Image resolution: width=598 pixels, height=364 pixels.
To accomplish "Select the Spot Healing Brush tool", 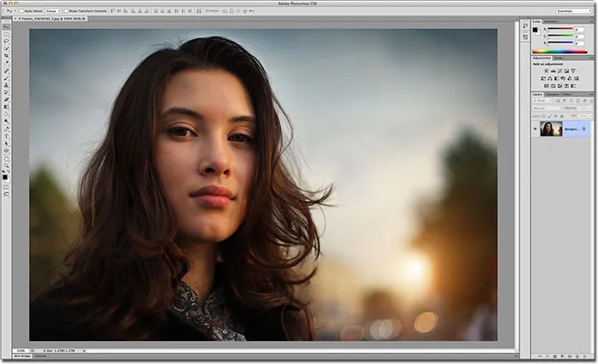I will tap(7, 71).
